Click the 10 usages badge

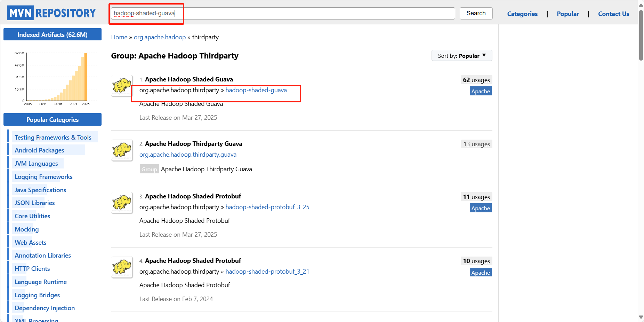coord(476,261)
